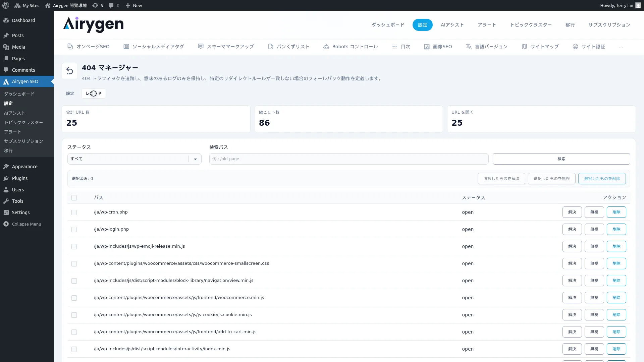Click 選択したものを解決 bulk button
The width and height of the screenshot is (644, 362).
(501, 179)
